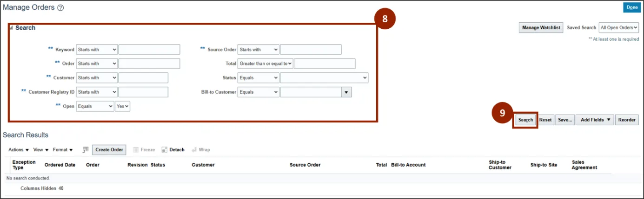
Task: Open the Actions menu
Action: (x=19, y=150)
